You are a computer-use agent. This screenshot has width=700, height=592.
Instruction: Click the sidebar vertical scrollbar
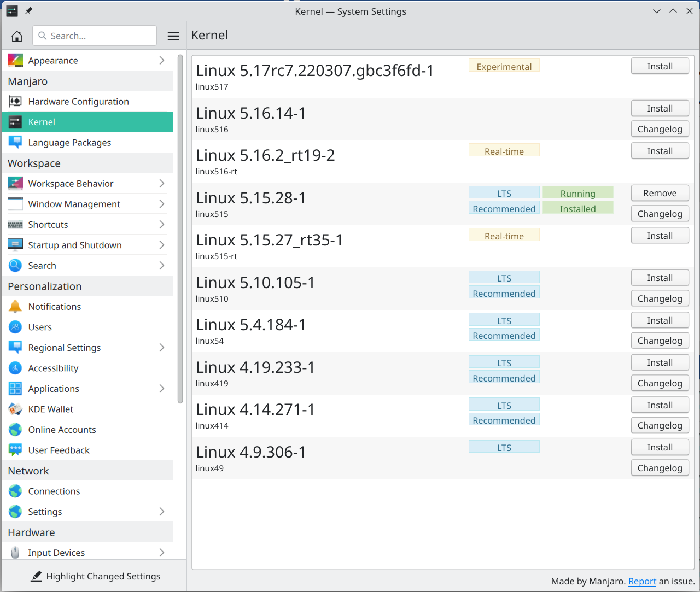click(180, 229)
